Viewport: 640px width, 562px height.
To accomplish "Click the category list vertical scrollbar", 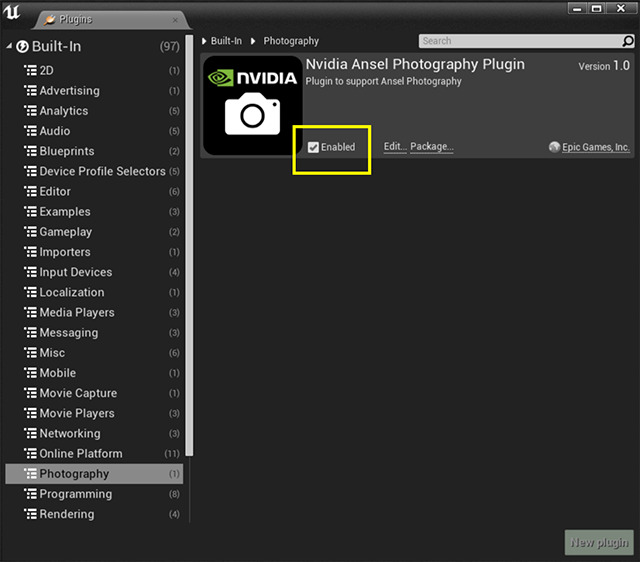I will 189,245.
